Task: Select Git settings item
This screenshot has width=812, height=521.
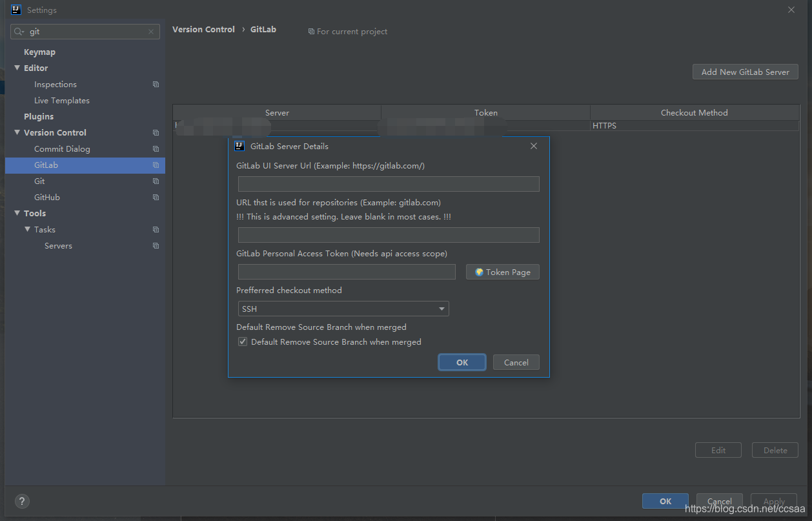Action: pos(39,181)
